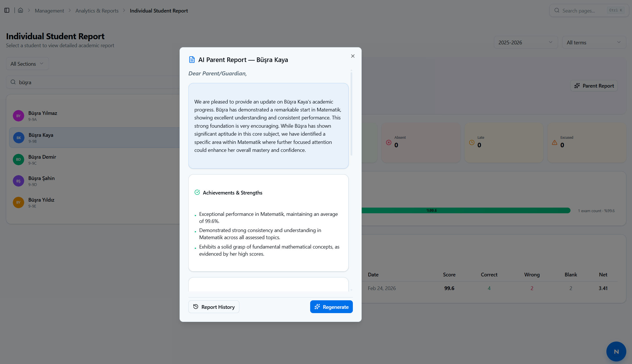The image size is (632, 364).
Task: Click the chevron arrow on 2025-2026
Action: (x=551, y=42)
